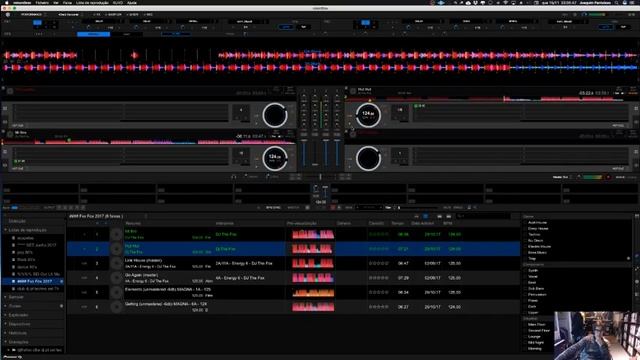The width and height of the screenshot is (640, 360).
Task: Expand the Histórico tree section
Action: (5, 333)
